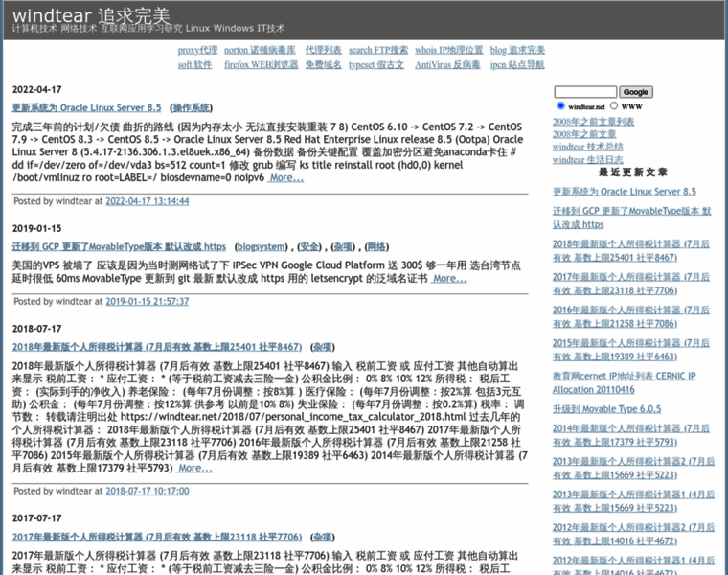Go to search FTP搜索 page
Image resolution: width=728 pixels, height=575 pixels.
(377, 50)
